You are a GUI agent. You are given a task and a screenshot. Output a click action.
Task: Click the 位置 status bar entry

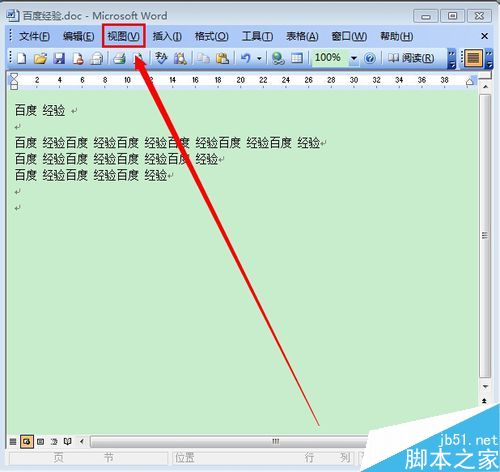coord(184,458)
